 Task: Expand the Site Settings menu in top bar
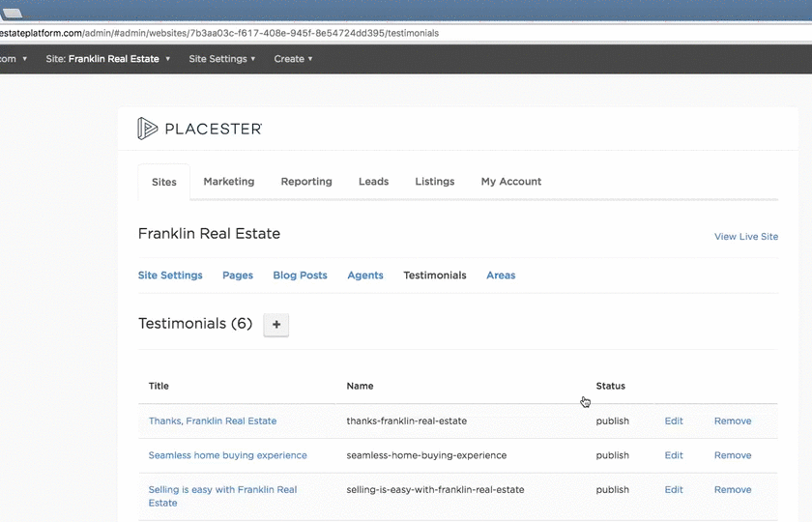point(221,59)
